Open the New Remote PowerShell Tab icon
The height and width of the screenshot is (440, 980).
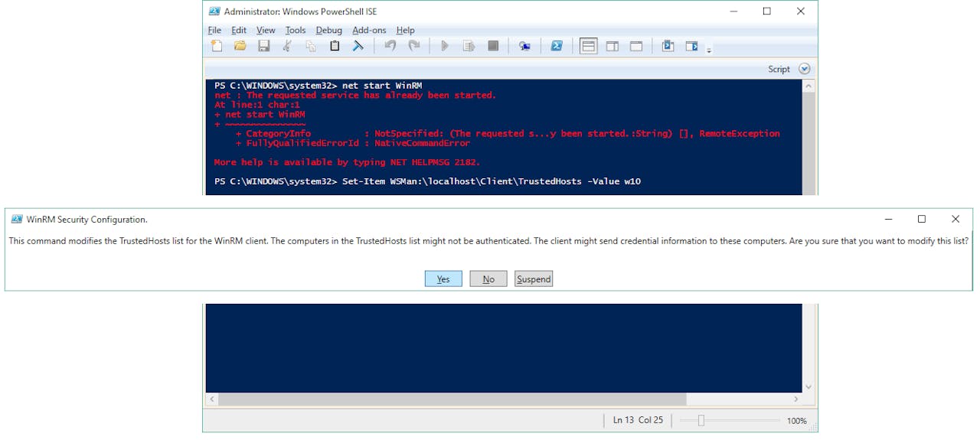tap(524, 46)
